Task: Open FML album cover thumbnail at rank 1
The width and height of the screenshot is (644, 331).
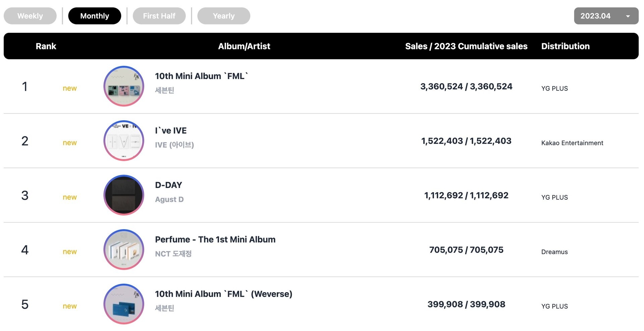Action: [x=124, y=86]
